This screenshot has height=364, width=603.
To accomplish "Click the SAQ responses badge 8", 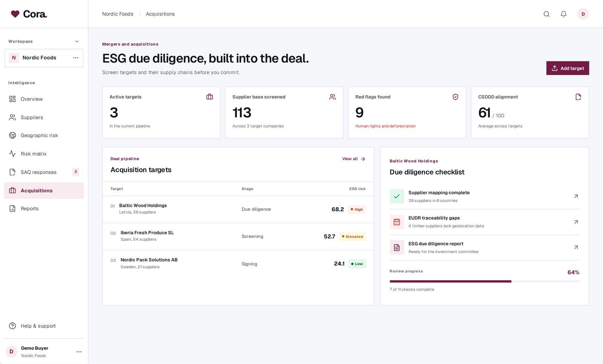I will pyautogui.click(x=76, y=172).
